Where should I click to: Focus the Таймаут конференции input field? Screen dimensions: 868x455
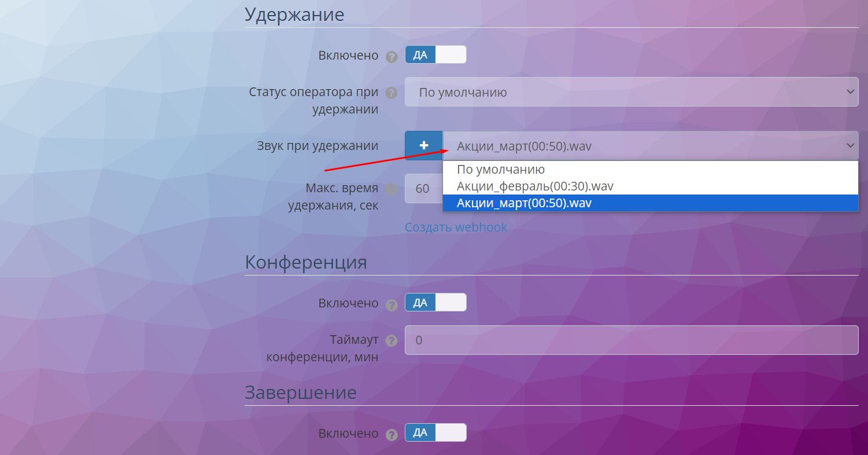631,340
